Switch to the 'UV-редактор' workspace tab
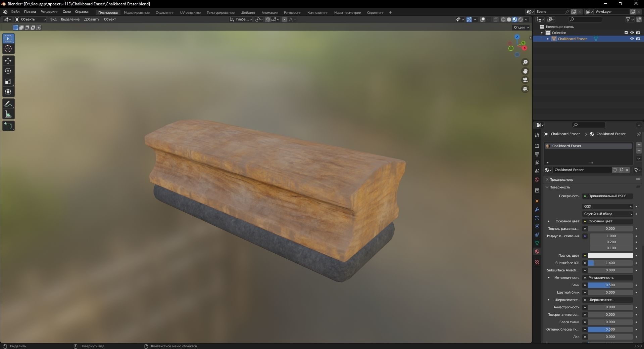This screenshot has width=644, height=349. tap(190, 12)
